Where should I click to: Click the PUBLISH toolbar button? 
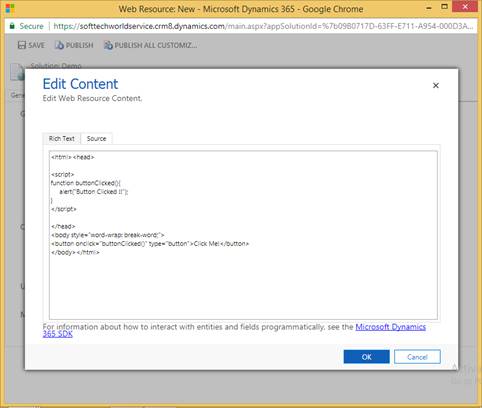(74, 45)
